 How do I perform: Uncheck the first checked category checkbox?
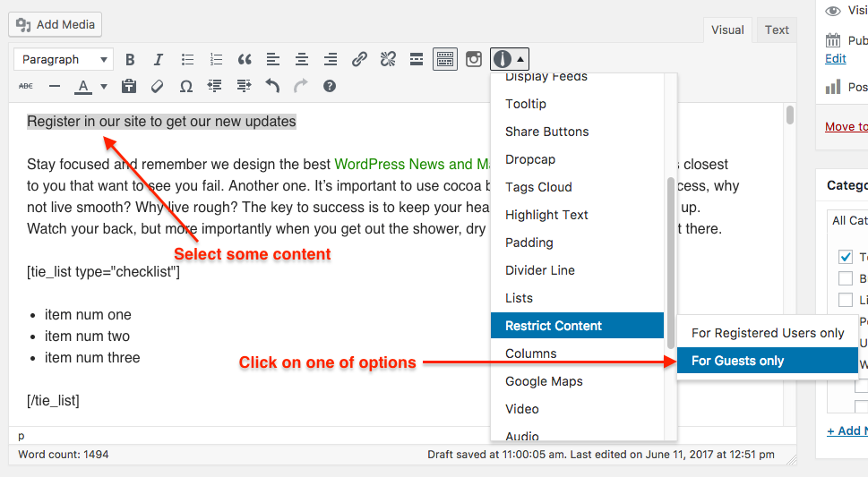coord(846,257)
